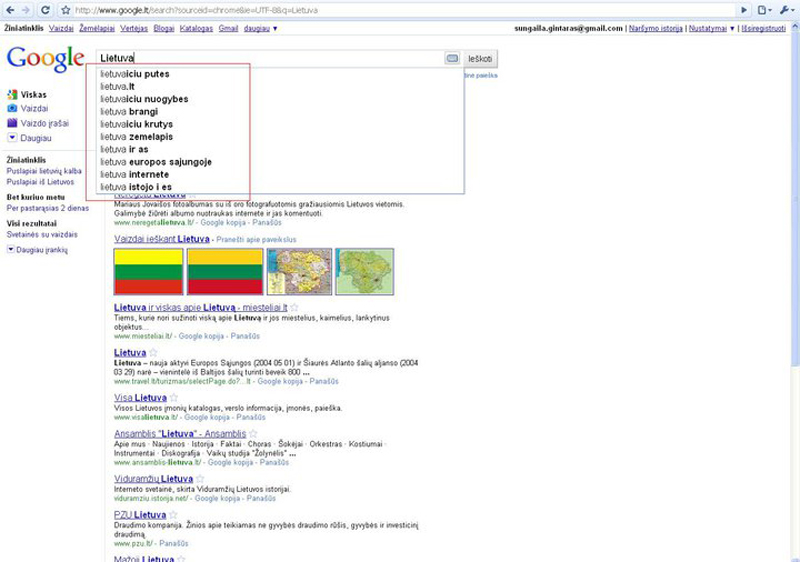This screenshot has width=800, height=562.
Task: Click Pranešti apie paveikslus
Action: tap(256, 239)
